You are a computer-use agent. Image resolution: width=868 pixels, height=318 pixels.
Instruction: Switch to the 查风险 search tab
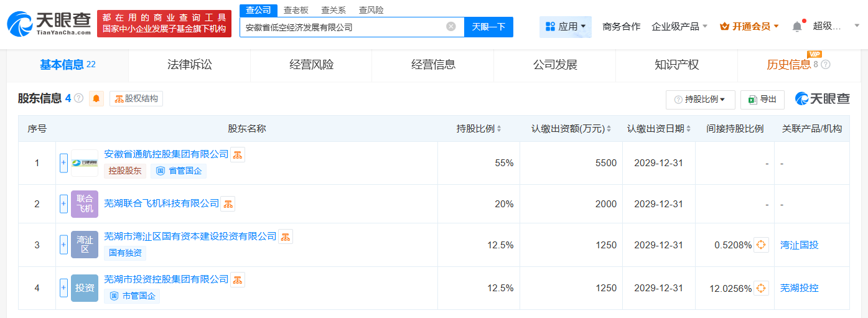click(x=371, y=10)
